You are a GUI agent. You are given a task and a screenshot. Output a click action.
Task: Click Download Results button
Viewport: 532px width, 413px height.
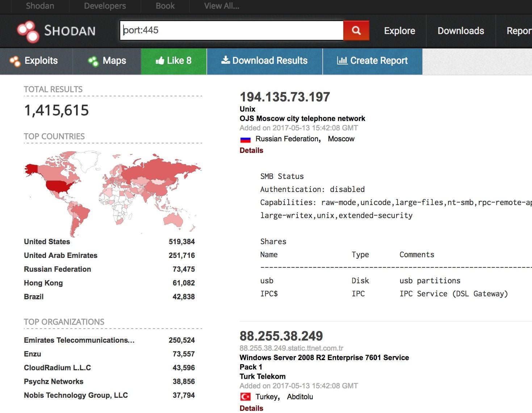coord(264,61)
